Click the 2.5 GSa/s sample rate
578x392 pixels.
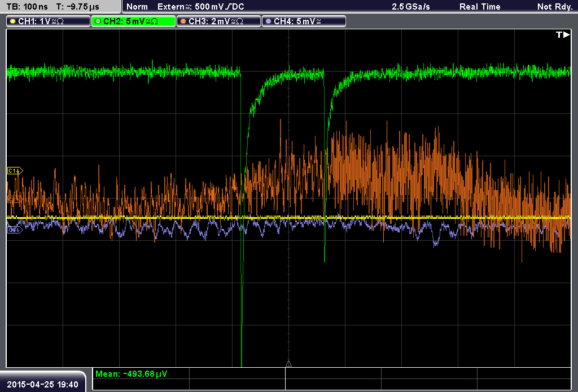click(411, 7)
